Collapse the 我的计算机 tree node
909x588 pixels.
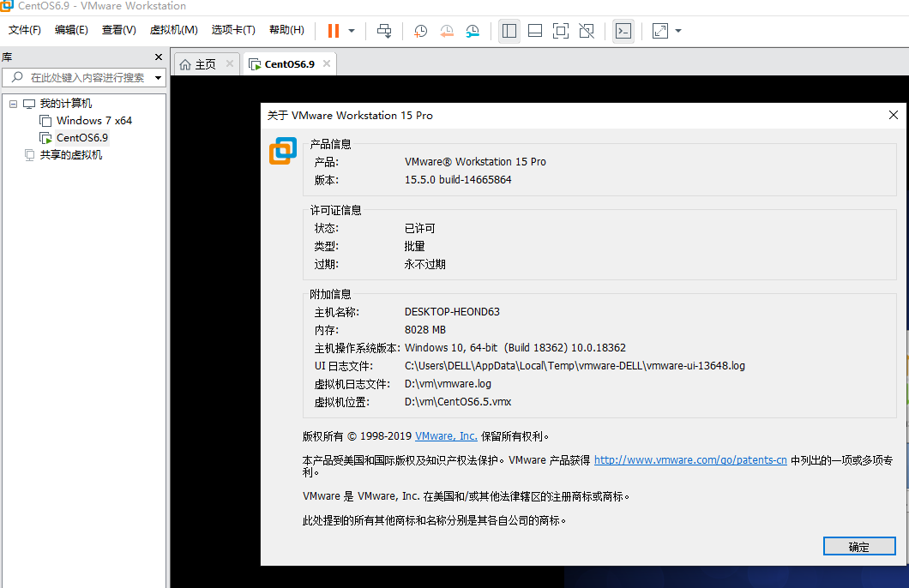tap(13, 104)
